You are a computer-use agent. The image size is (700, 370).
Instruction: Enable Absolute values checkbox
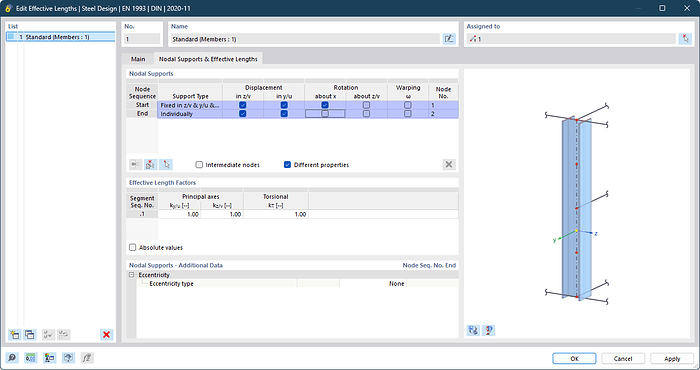[x=133, y=247]
